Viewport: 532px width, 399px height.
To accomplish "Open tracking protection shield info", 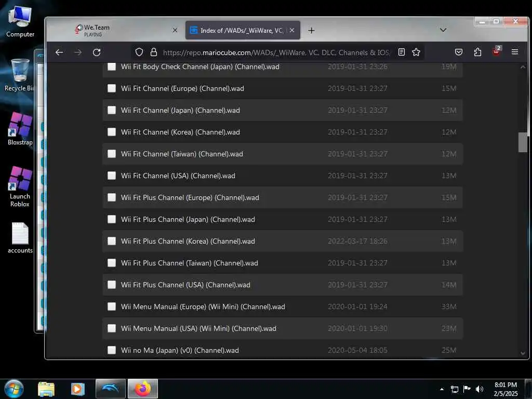I will (x=139, y=52).
